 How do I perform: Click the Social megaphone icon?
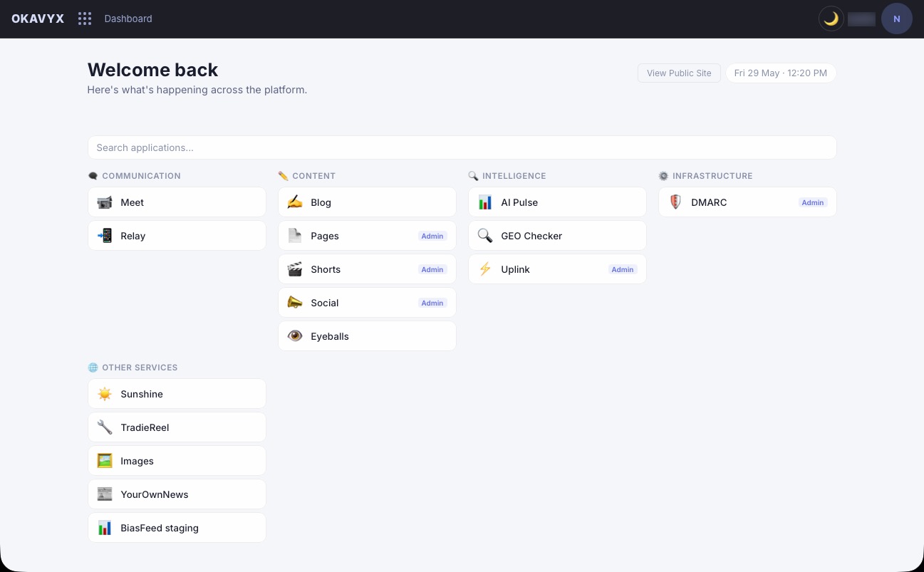point(295,303)
